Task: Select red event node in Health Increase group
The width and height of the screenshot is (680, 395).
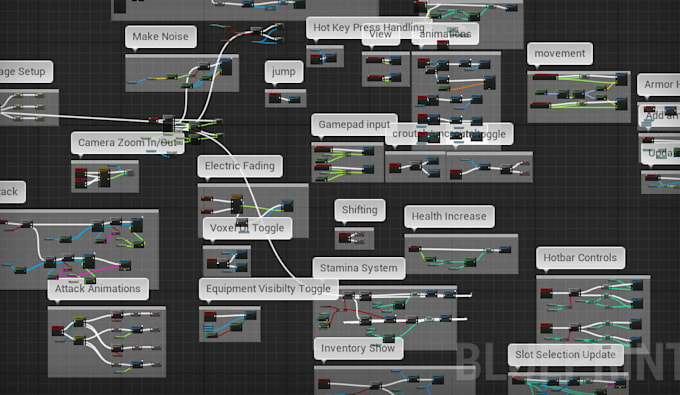Action: coord(415,248)
